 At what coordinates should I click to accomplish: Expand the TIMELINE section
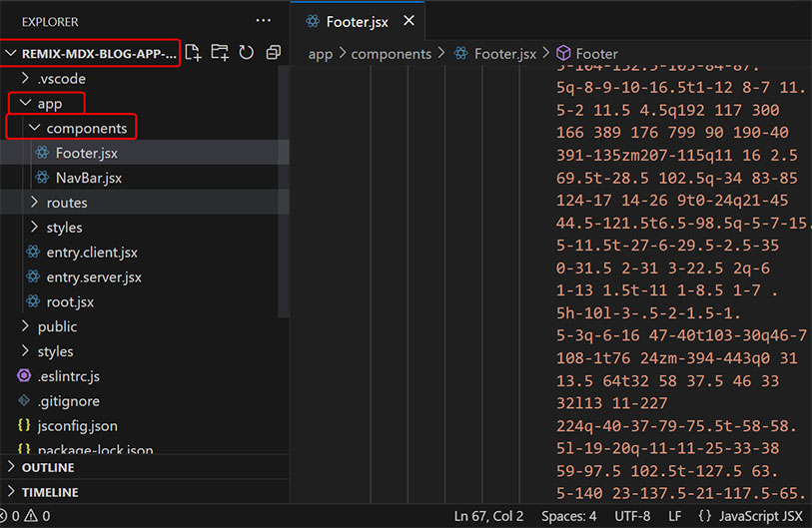(50, 492)
